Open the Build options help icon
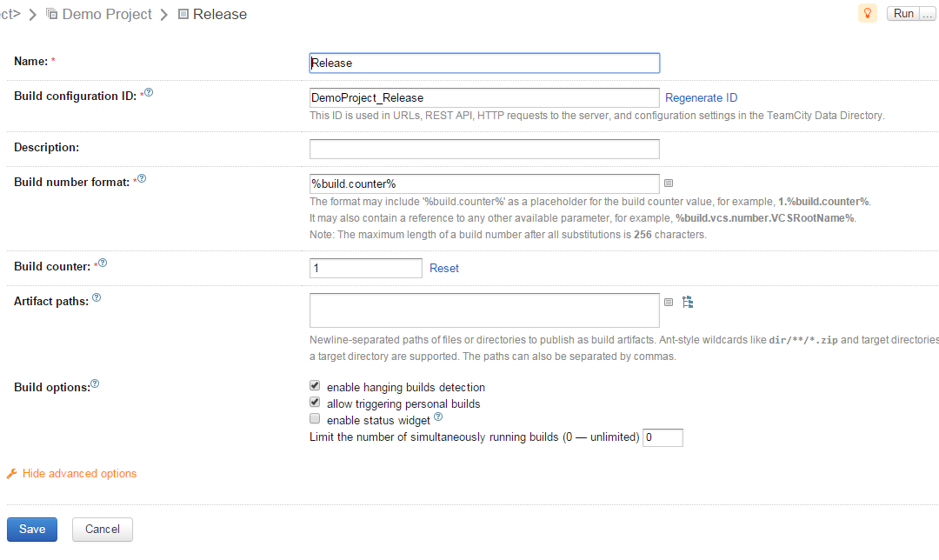Screen dimensions: 939x560 (x=95, y=383)
